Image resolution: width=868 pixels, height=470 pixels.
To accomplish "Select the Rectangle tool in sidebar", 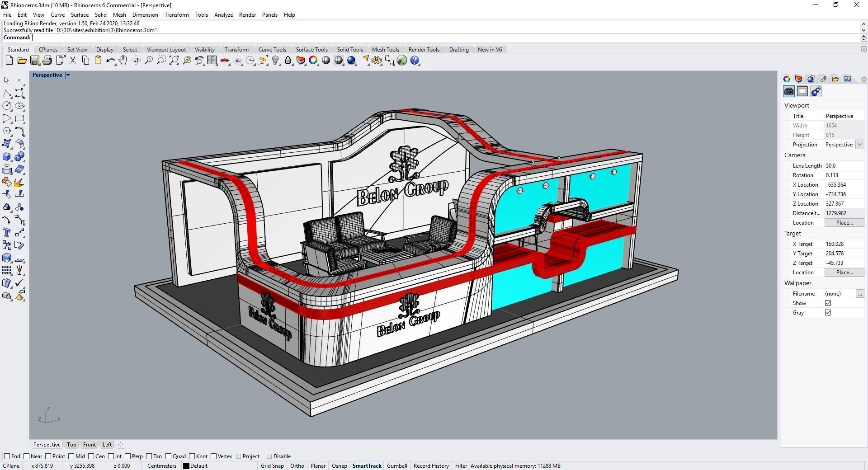I will pyautogui.click(x=19, y=119).
